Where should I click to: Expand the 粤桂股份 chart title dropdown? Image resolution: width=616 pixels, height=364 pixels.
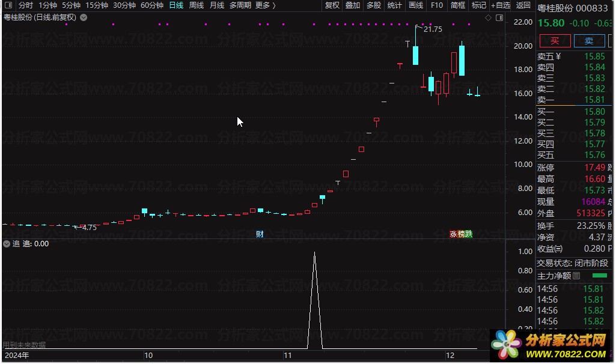coord(84,17)
